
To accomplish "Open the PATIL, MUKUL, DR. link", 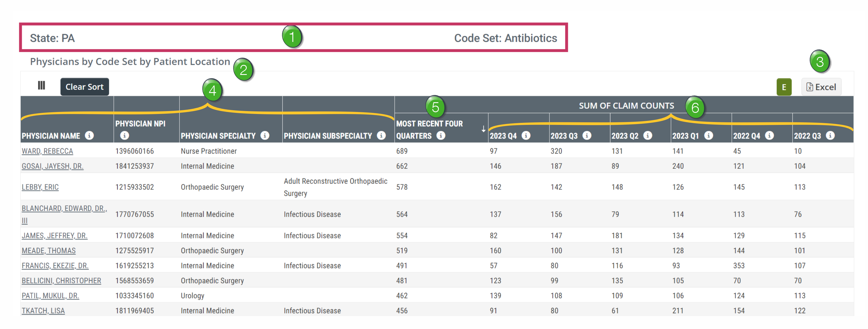I will (x=50, y=296).
